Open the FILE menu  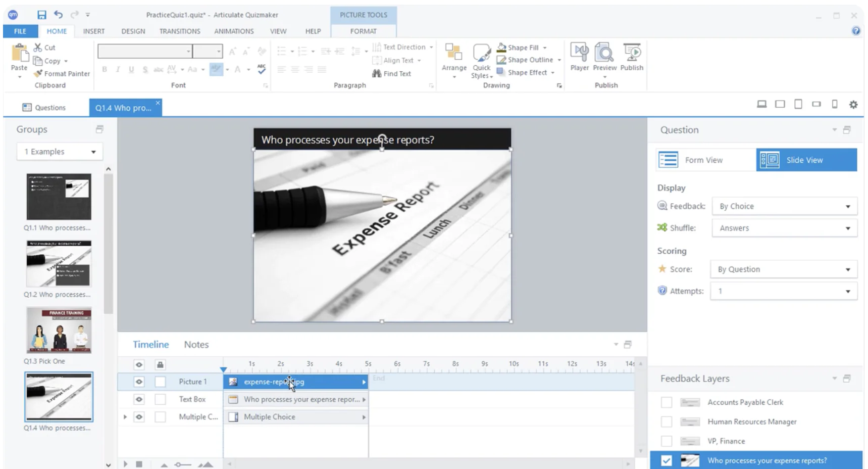click(20, 31)
